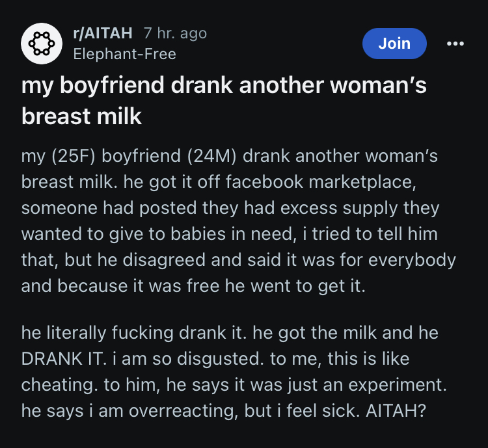
Task: Click the phrase 'facebook marketplace' in the post
Action: tap(320, 181)
